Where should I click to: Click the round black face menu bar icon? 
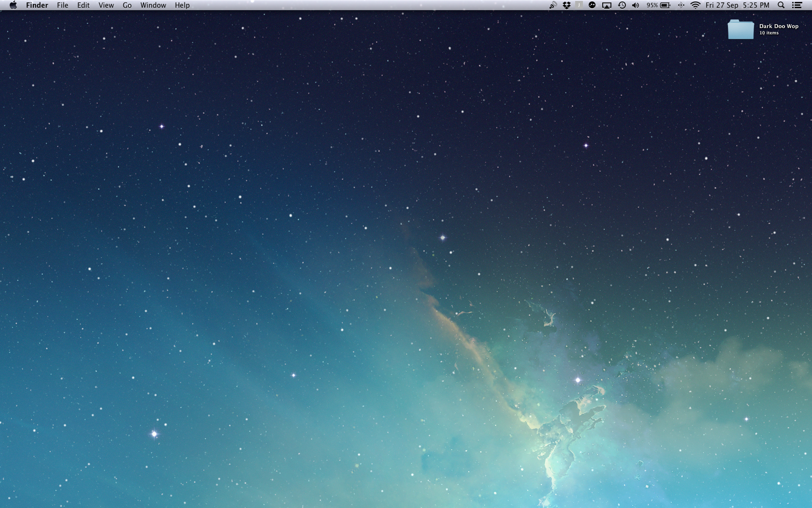592,5
